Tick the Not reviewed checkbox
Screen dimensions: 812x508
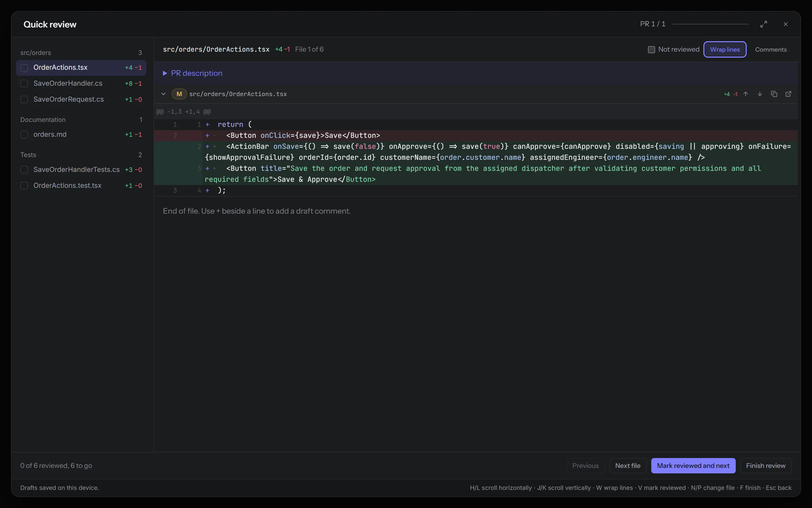pos(651,50)
